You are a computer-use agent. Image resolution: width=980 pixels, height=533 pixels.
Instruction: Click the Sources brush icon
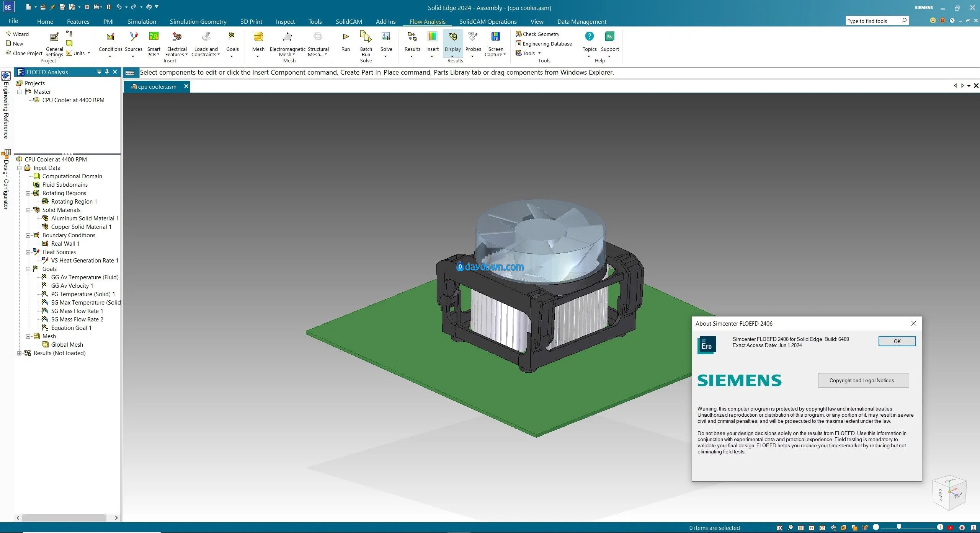click(x=133, y=37)
